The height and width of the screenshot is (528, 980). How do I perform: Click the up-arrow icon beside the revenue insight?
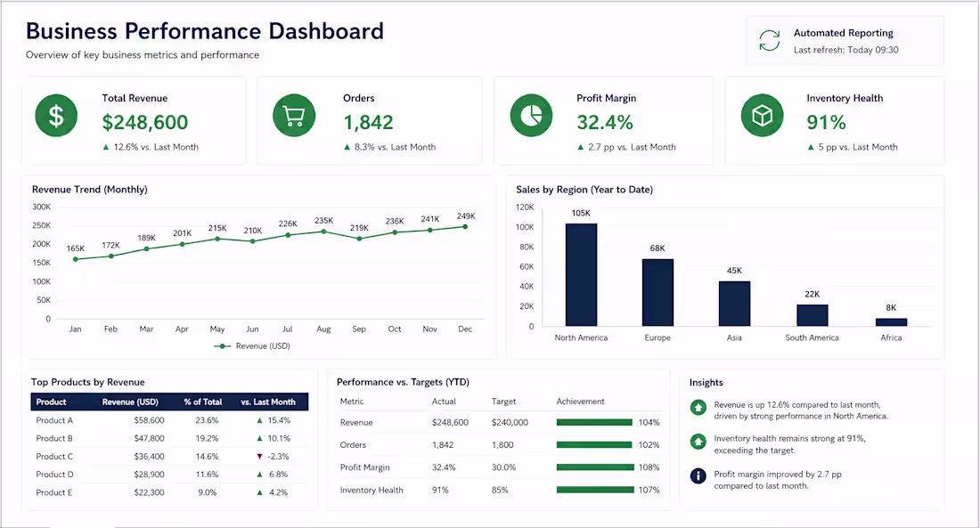(x=698, y=408)
